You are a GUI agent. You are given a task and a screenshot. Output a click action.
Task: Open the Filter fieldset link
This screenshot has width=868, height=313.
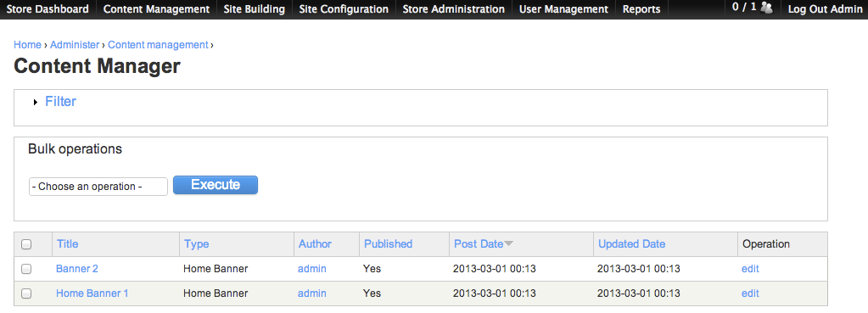[60, 102]
